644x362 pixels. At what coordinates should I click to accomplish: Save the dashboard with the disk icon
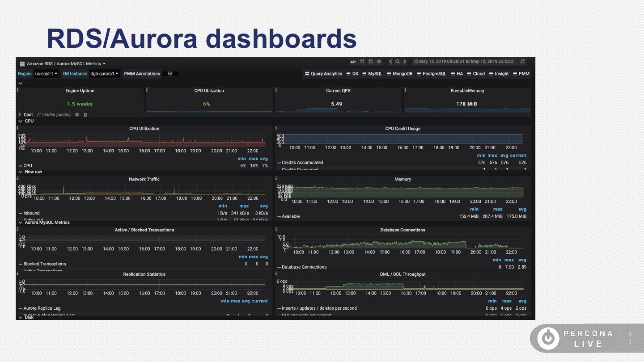tap(371, 62)
